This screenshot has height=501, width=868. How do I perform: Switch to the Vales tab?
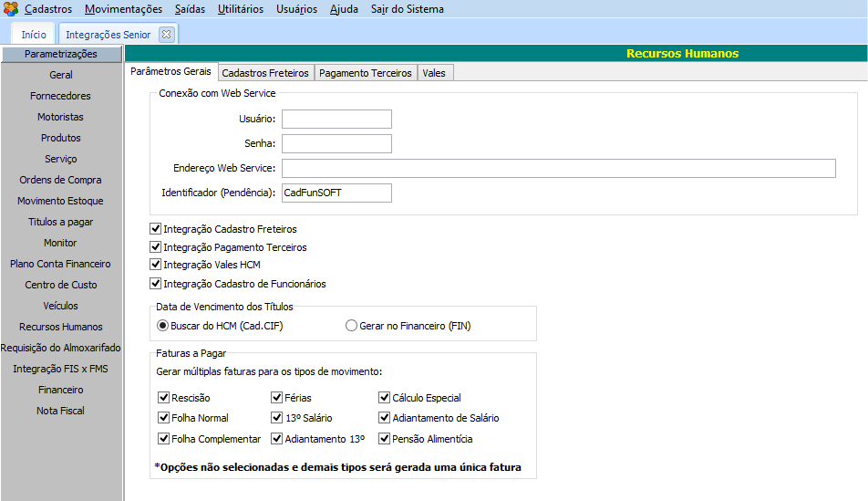[x=434, y=73]
